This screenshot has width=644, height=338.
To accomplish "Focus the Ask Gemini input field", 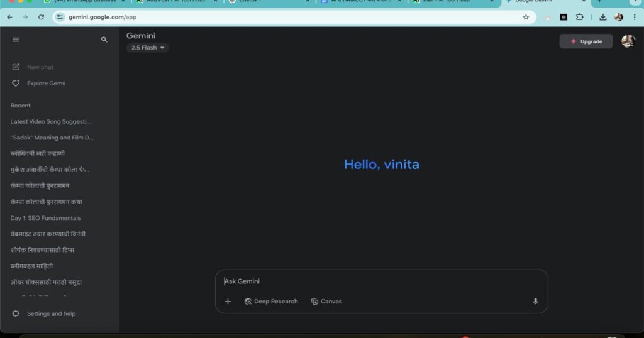I will click(x=382, y=281).
